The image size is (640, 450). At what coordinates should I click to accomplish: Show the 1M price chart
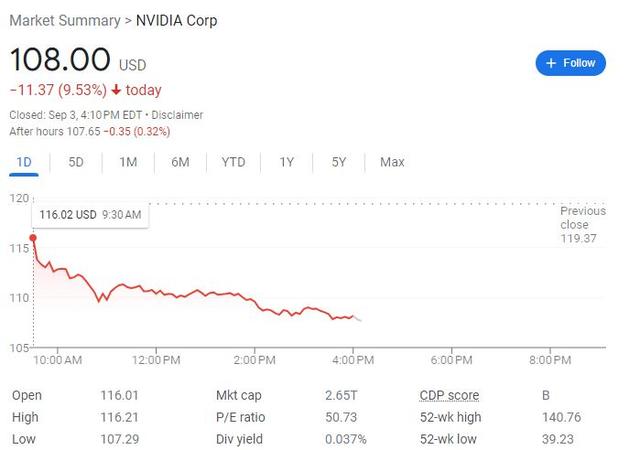[x=128, y=162]
